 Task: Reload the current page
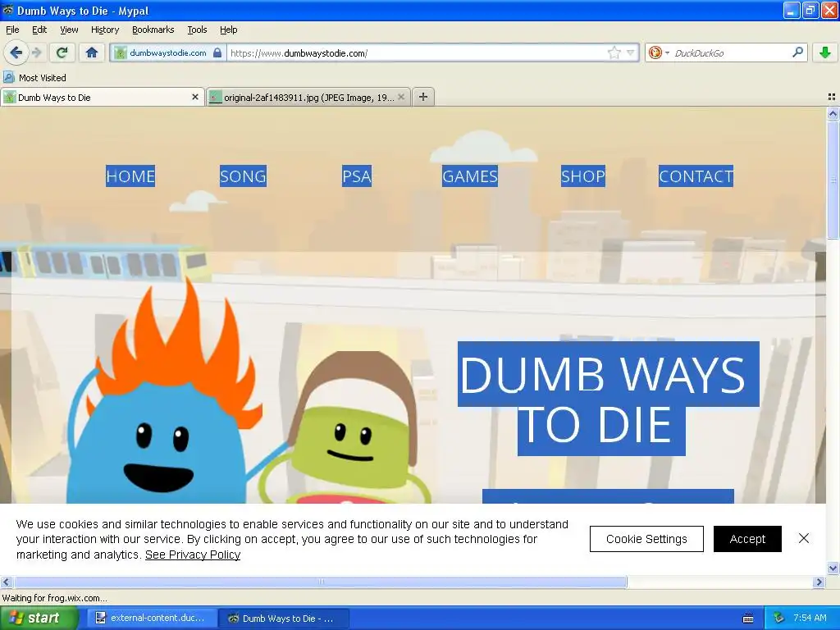tap(62, 52)
